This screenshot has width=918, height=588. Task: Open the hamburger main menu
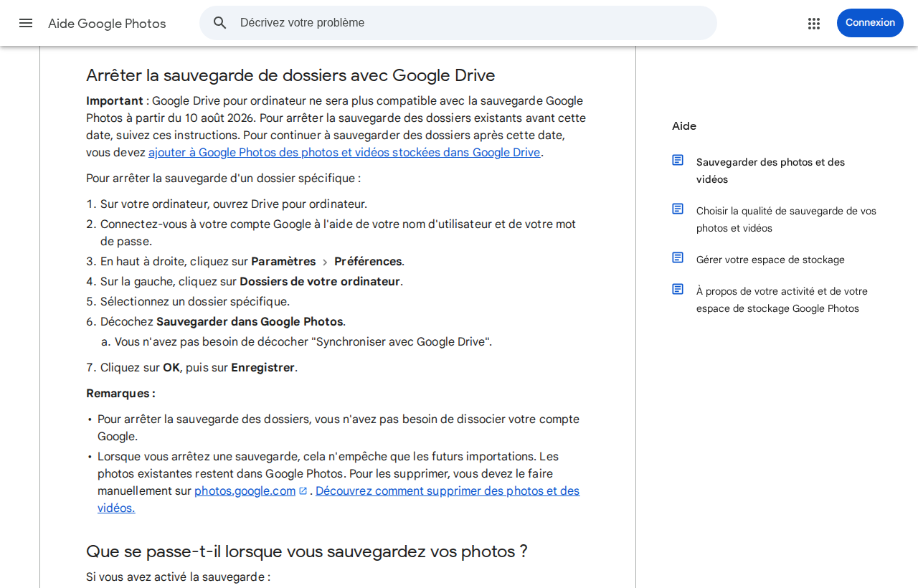coord(26,23)
